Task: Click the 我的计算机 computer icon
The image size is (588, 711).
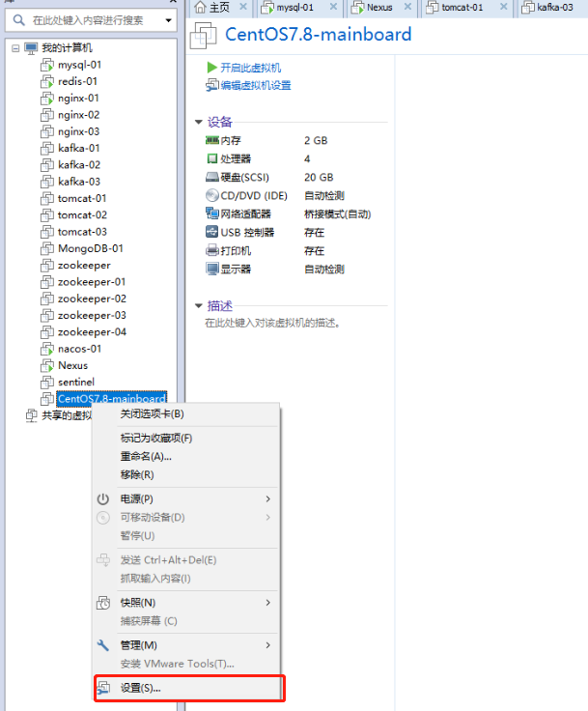Action: [31, 48]
